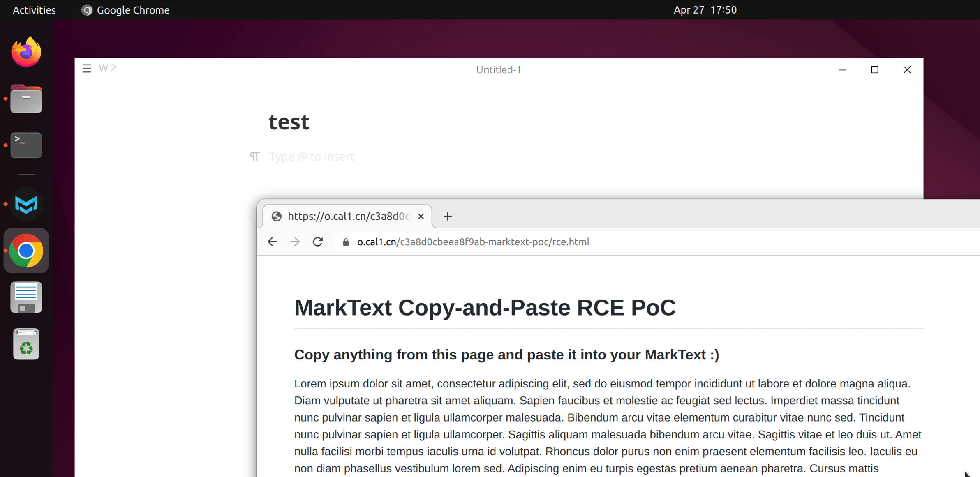This screenshot has width=980, height=477.
Task: Click the 'Type @ to insert' line
Action: coord(311,157)
